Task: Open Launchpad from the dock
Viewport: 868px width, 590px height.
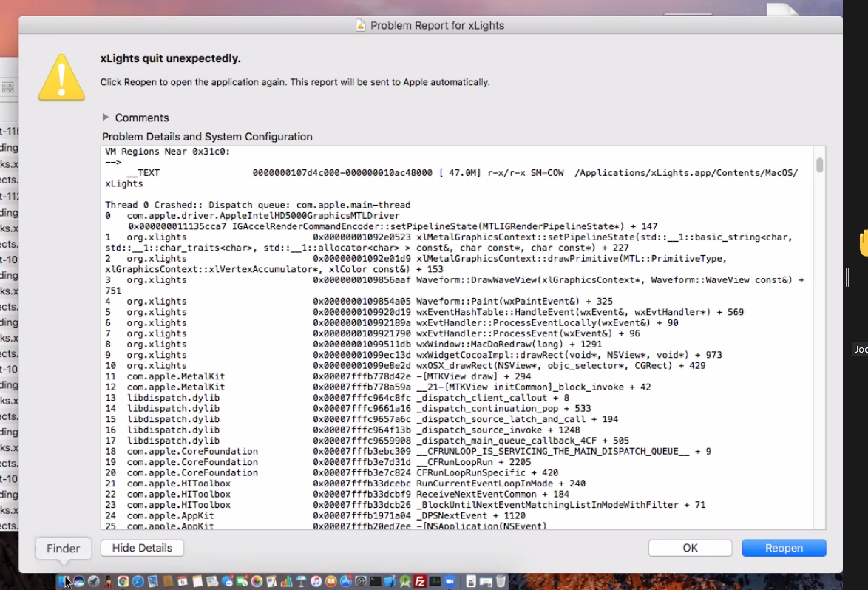Action: tap(93, 582)
